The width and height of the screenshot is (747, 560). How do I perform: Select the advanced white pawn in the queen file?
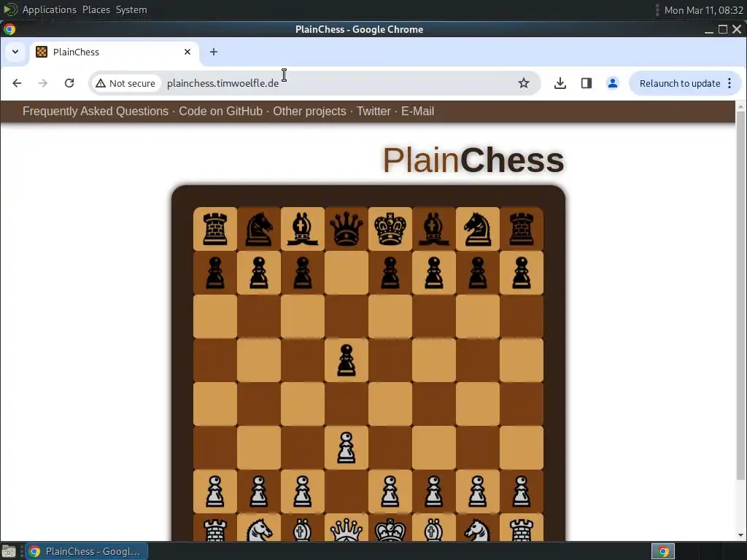347,448
